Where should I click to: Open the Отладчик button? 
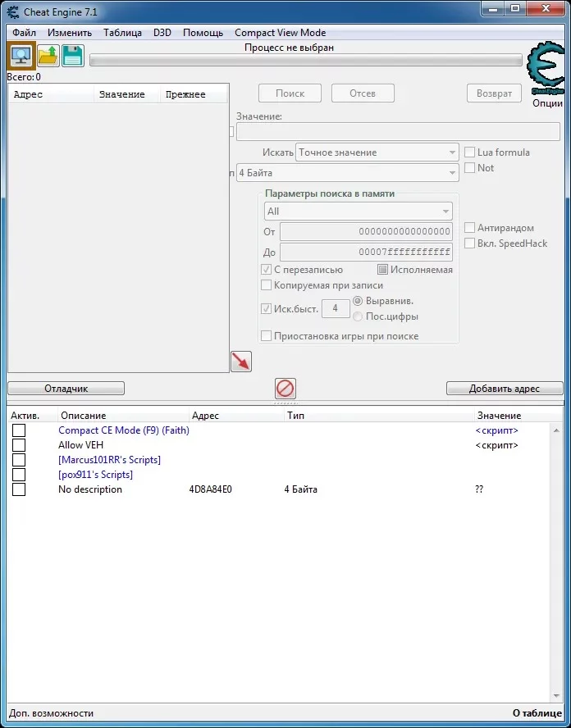tap(66, 388)
